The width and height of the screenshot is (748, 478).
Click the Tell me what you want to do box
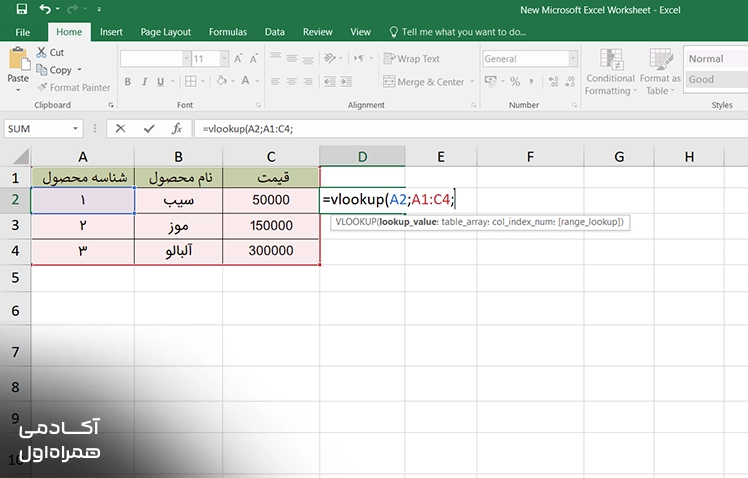click(x=458, y=32)
